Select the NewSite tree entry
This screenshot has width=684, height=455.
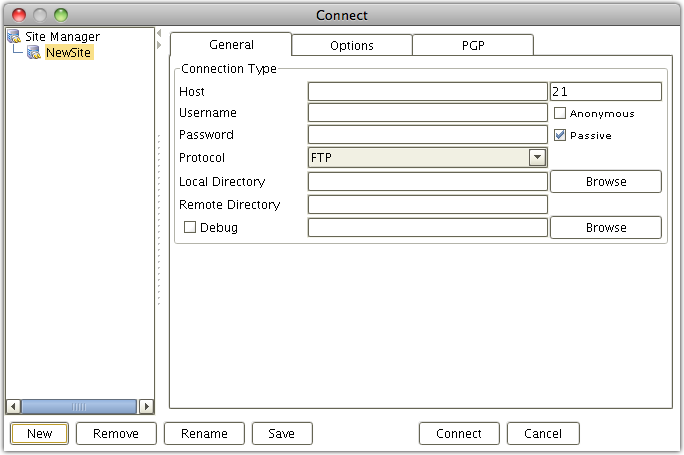click(69, 52)
